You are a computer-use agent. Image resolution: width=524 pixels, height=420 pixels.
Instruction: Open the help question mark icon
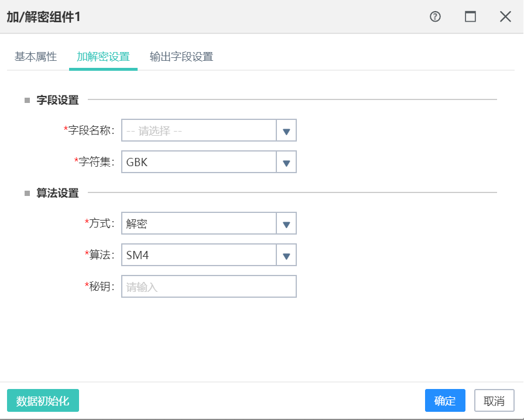tap(435, 16)
